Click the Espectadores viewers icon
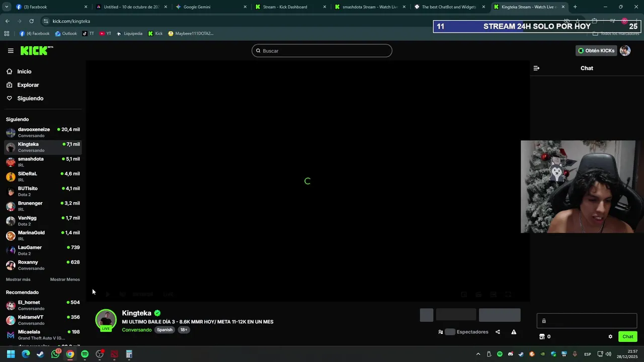 pyautogui.click(x=441, y=332)
